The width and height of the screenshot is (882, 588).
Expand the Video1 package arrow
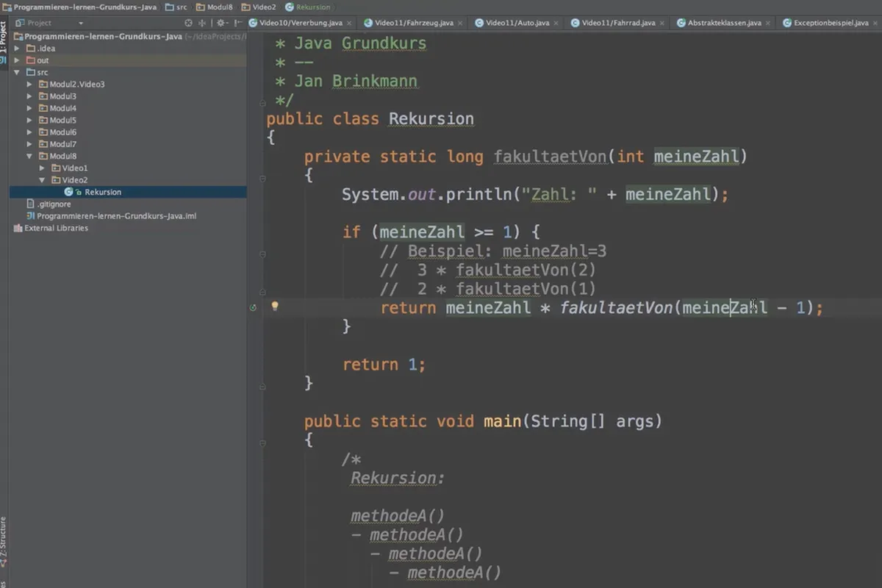[42, 168]
